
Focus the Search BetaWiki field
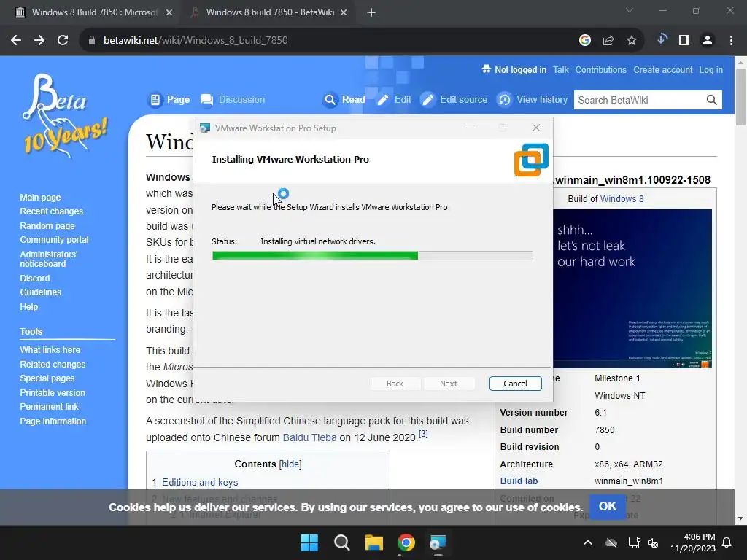pos(638,100)
